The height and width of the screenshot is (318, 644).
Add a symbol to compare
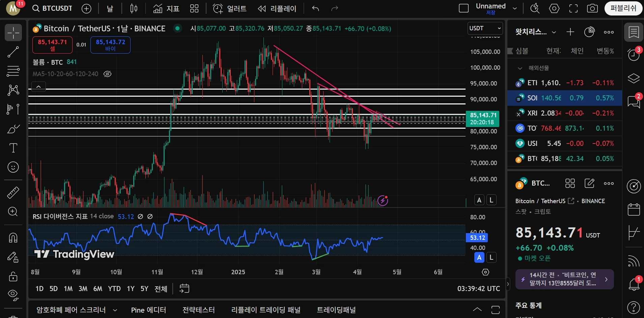click(x=87, y=9)
